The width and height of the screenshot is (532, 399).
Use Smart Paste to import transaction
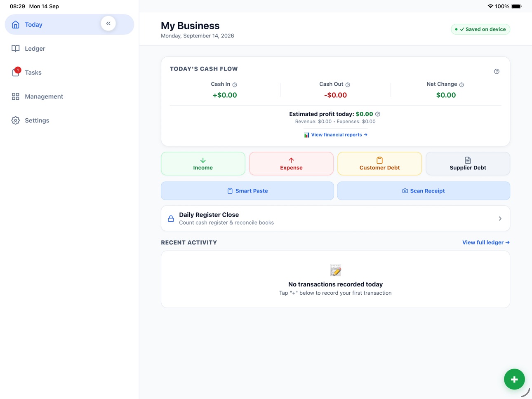pos(247,191)
